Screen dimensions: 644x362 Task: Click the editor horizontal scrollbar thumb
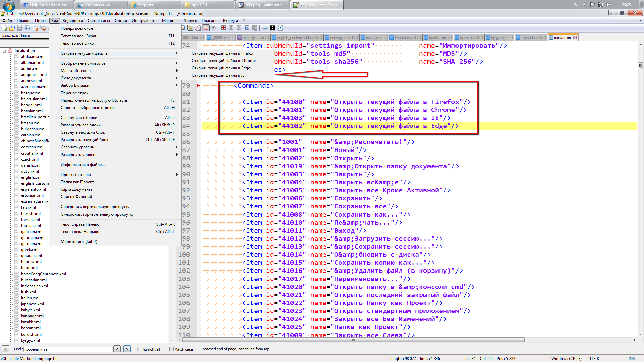click(353, 340)
